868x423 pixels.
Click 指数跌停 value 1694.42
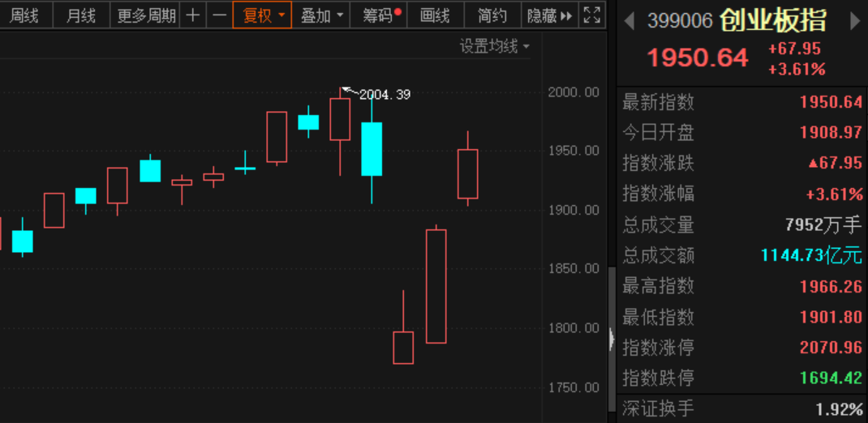coord(831,378)
